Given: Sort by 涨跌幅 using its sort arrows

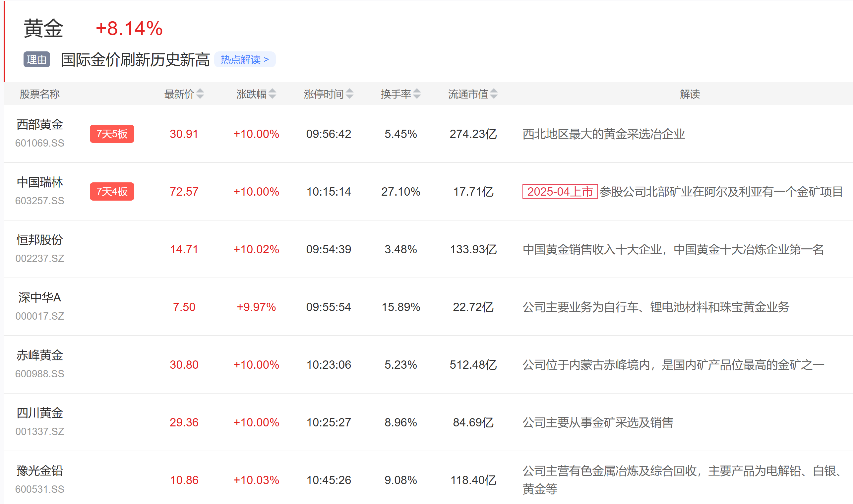Looking at the screenshot, I should coord(272,94).
